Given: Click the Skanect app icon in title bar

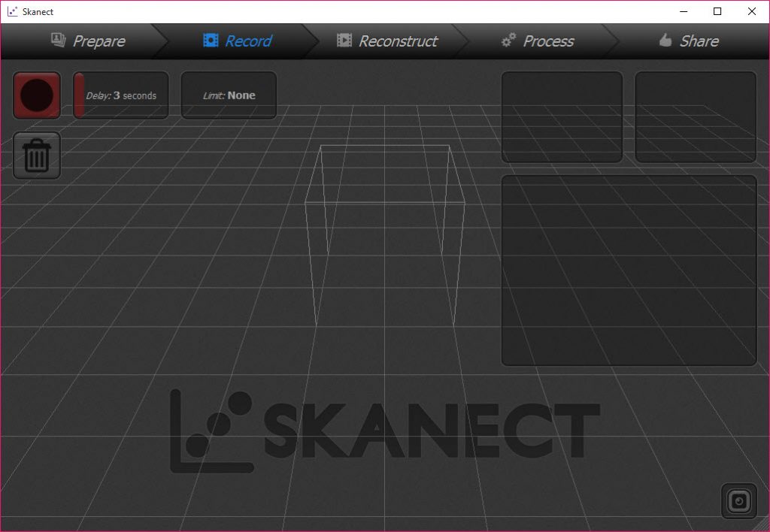Looking at the screenshot, I should coord(13,11).
